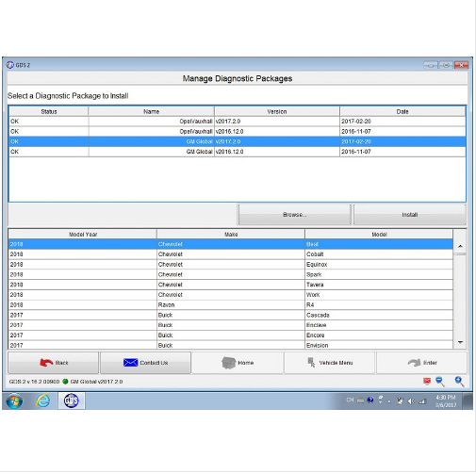Open the volume speaker tray icon
This screenshot has width=476, height=474.
pyautogui.click(x=411, y=401)
